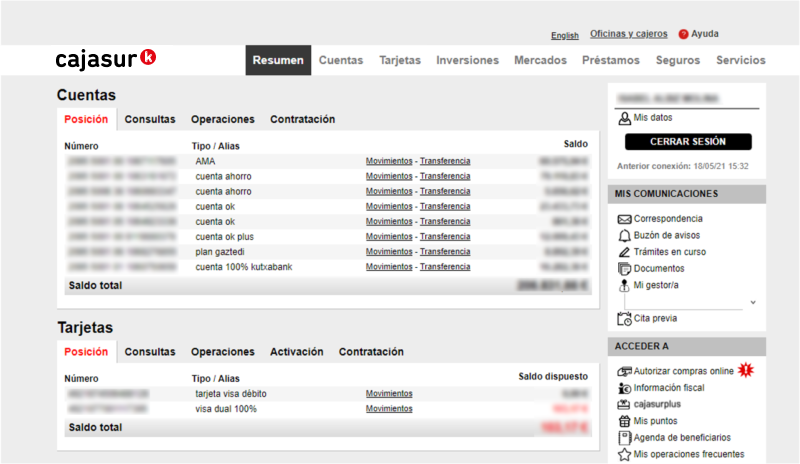Image resolution: width=800 pixels, height=464 pixels.
Task: Switch language via the English link
Action: coord(565,35)
